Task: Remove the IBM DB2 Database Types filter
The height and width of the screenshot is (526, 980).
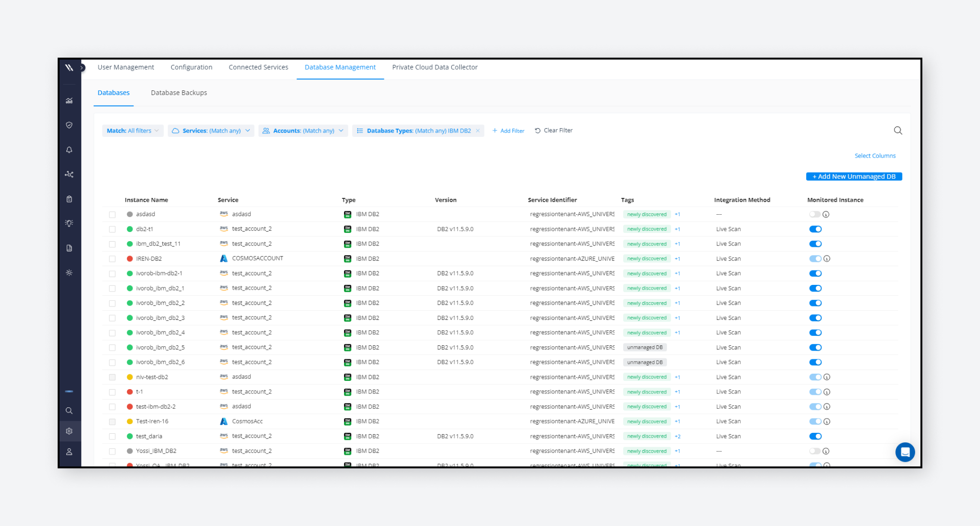Action: pos(478,130)
